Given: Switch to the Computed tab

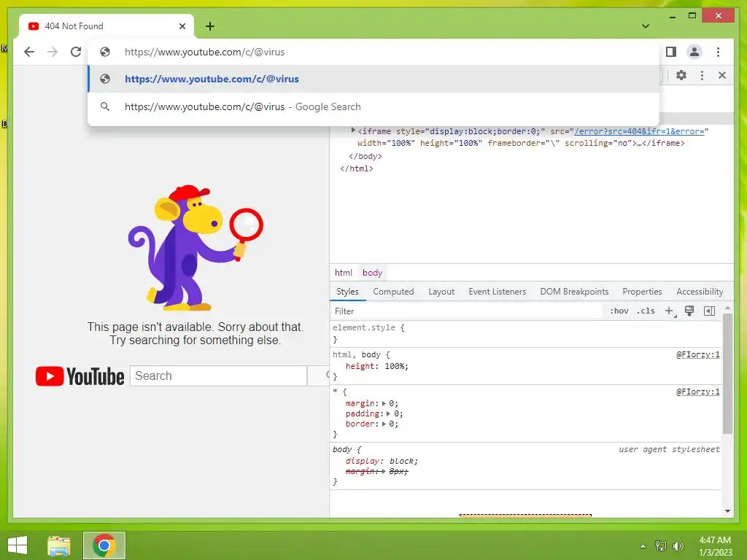Looking at the screenshot, I should (393, 292).
